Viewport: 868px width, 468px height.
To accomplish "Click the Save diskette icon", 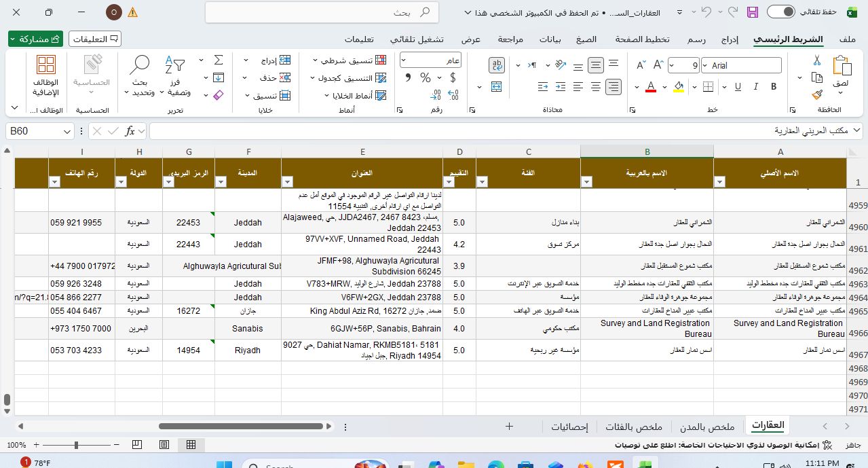I will [752, 12].
